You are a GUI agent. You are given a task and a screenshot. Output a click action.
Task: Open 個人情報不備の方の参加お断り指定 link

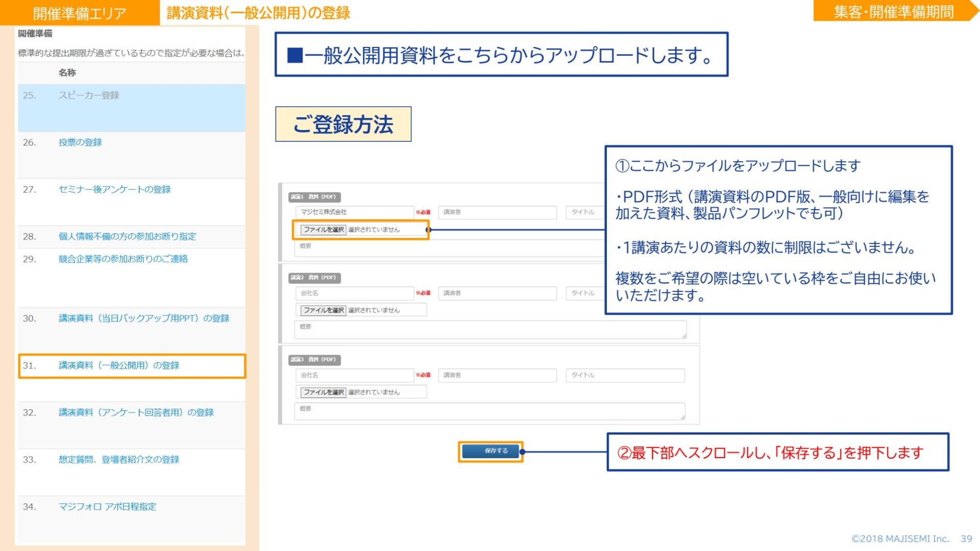[127, 236]
